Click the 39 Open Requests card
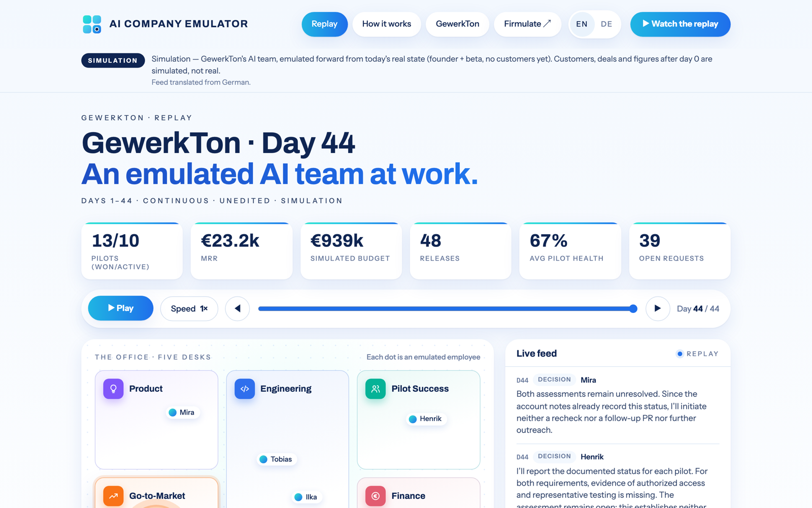This screenshot has height=508, width=812. [680, 251]
